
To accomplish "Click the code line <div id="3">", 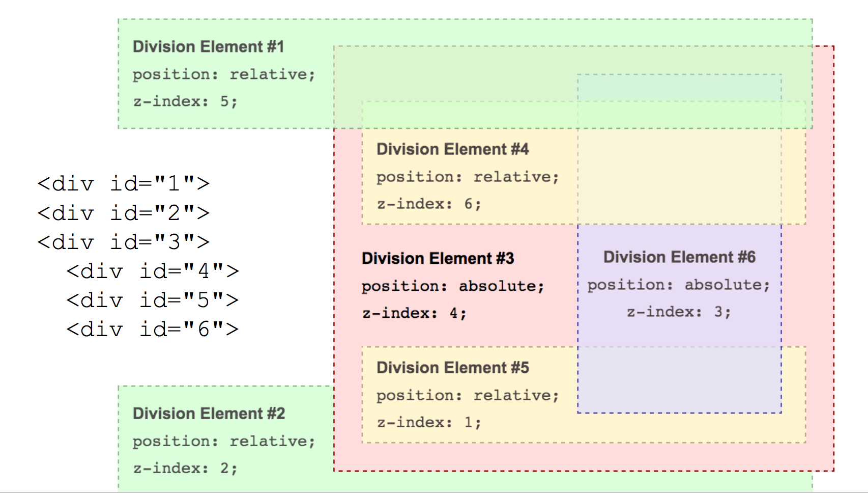I will (124, 241).
